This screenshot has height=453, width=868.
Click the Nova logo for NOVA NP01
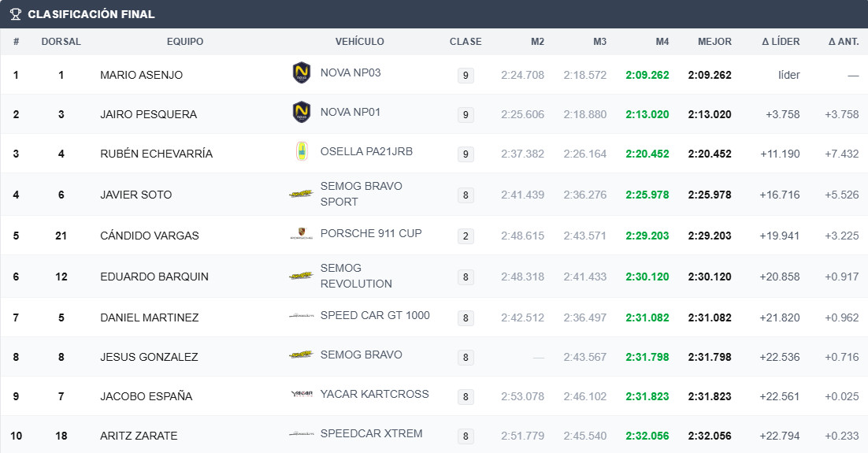click(x=301, y=112)
